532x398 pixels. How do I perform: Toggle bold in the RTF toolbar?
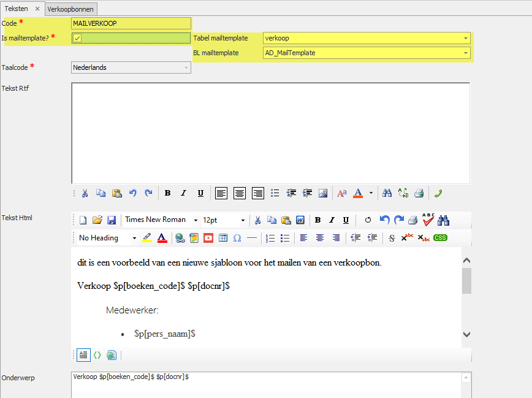coord(167,193)
